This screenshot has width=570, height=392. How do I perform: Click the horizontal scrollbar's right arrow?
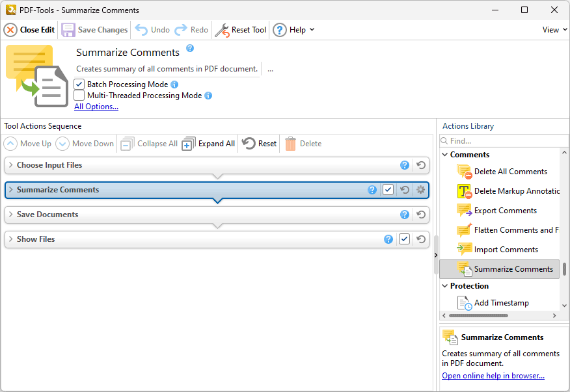pos(554,316)
